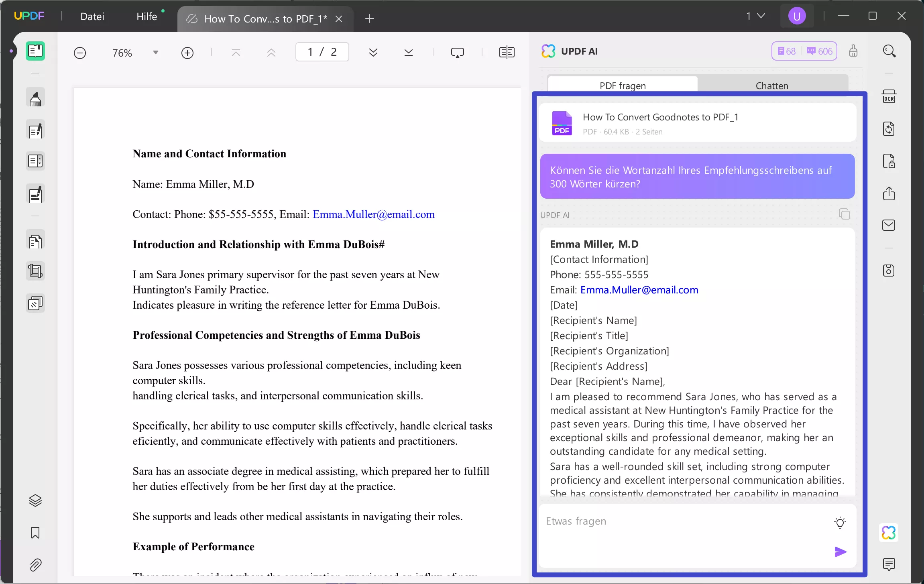Toggle the UPDF AI assistant panel

(888, 533)
